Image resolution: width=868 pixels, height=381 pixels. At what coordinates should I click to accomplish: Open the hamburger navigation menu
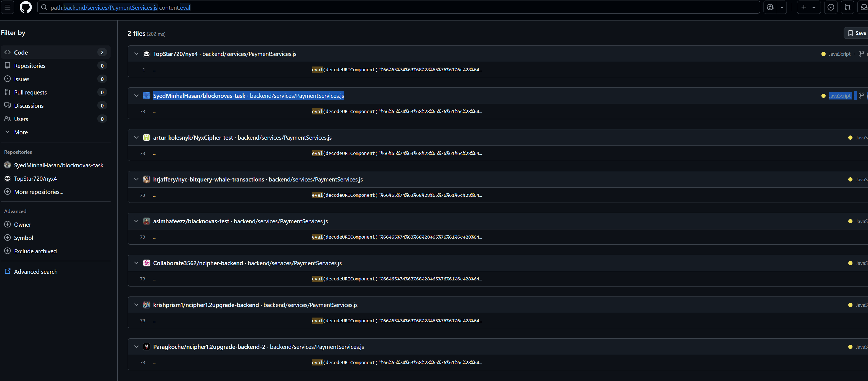pos(7,7)
